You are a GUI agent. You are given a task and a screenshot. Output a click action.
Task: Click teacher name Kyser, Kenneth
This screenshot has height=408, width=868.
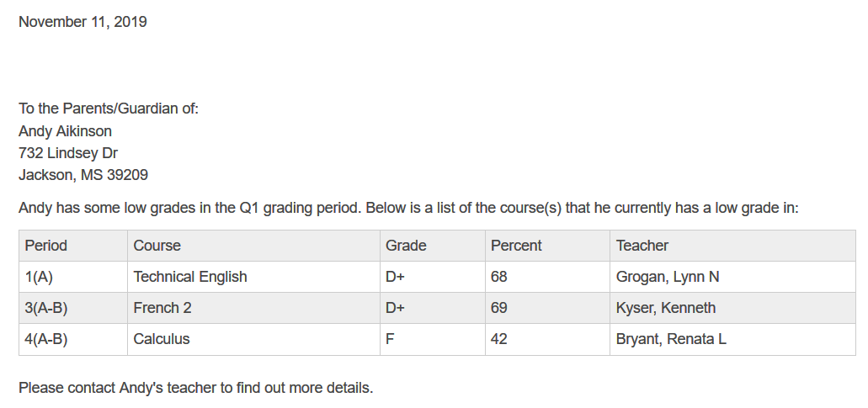[x=666, y=308]
